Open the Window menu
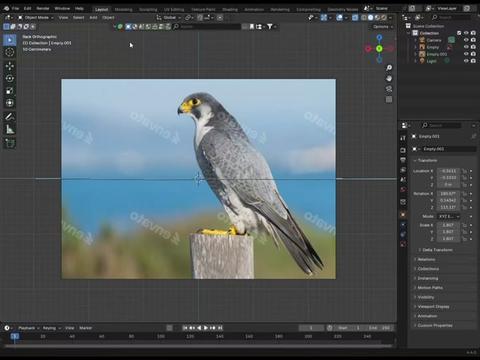Image resolution: width=480 pixels, height=360 pixels. tap(62, 8)
